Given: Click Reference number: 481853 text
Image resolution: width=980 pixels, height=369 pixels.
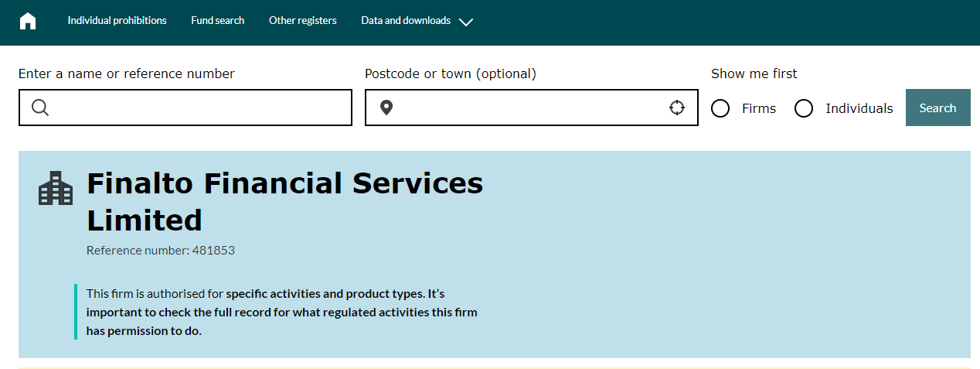Looking at the screenshot, I should click(x=161, y=251).
